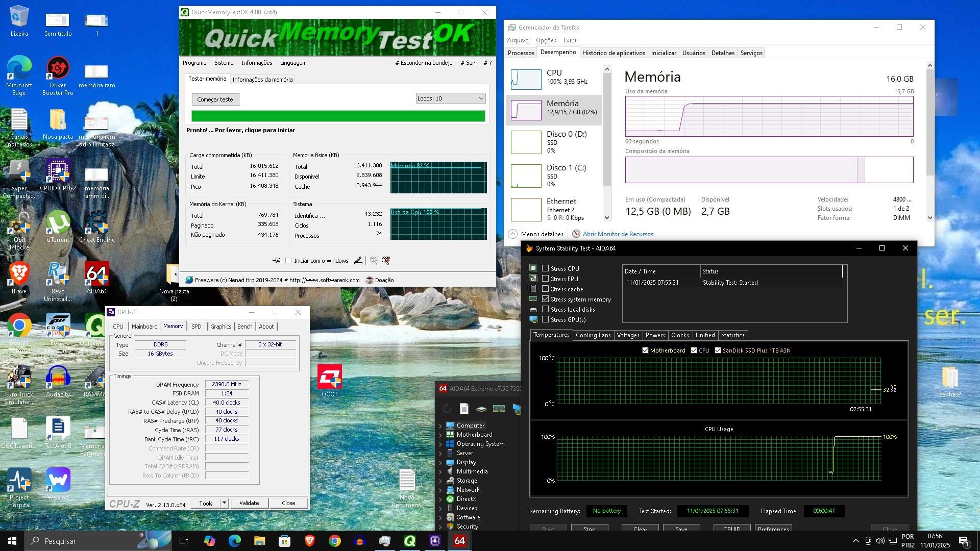980x551 pixels.
Task: Switch to Processos tab in Task Manager
Action: tap(521, 53)
